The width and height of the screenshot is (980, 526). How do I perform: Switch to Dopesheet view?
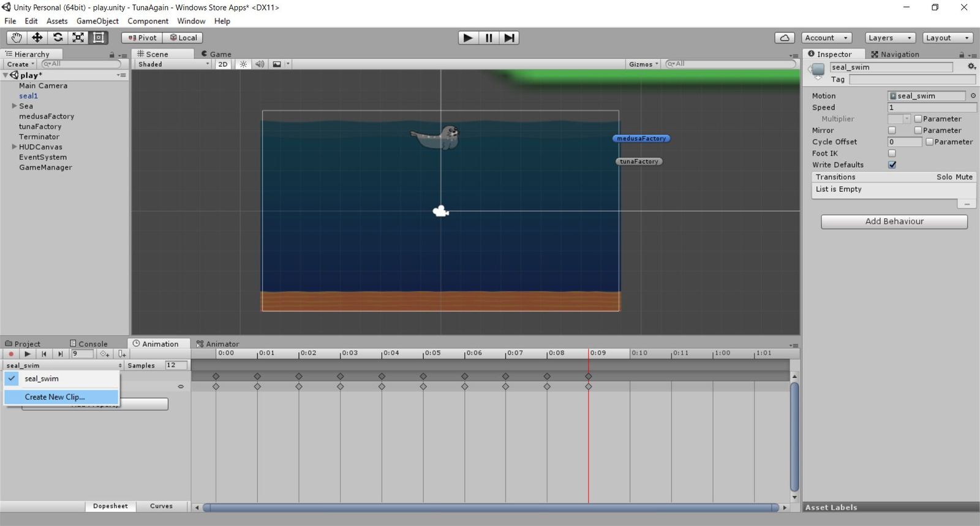pos(110,506)
